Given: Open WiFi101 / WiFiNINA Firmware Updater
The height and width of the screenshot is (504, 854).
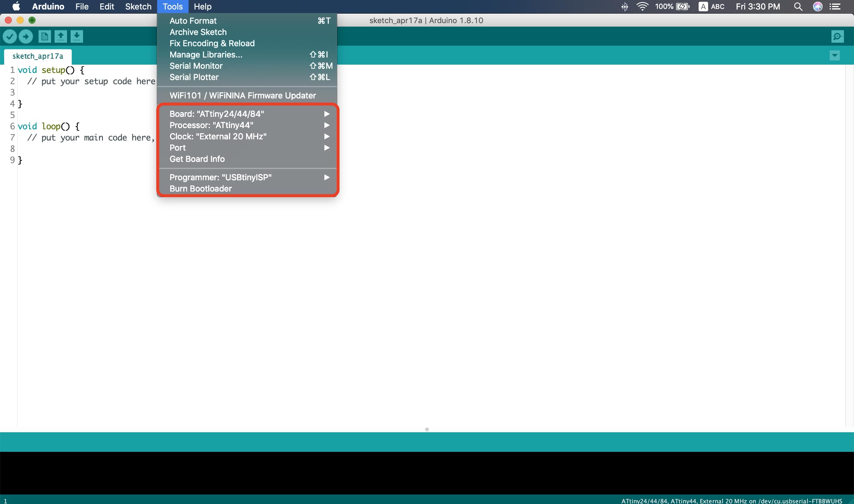Looking at the screenshot, I should pos(247,95).
